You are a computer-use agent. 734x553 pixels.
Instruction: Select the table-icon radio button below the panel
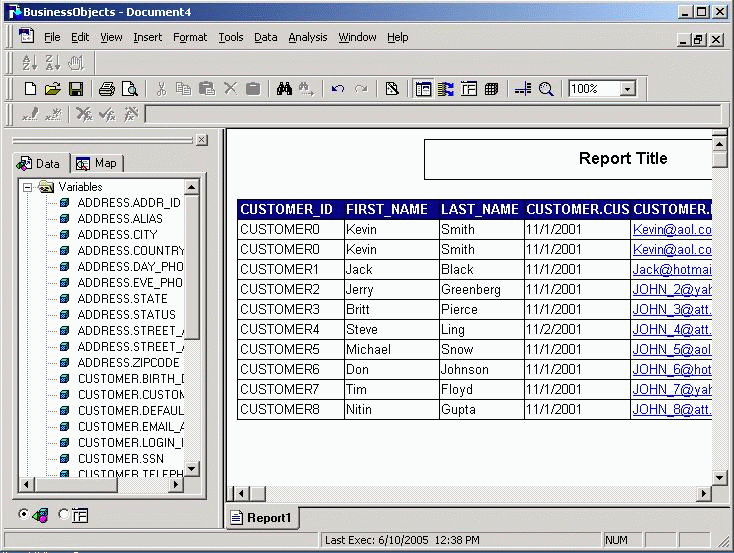(x=63, y=514)
